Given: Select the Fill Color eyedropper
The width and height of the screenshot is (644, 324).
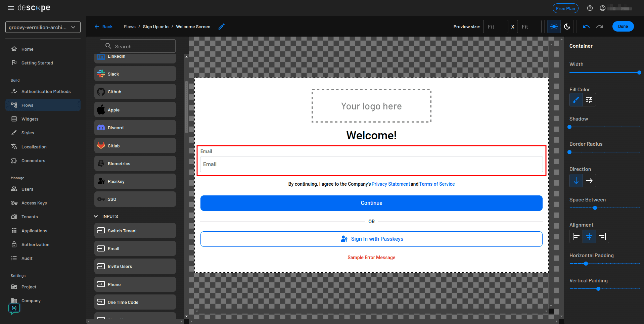Looking at the screenshot, I should point(576,100).
